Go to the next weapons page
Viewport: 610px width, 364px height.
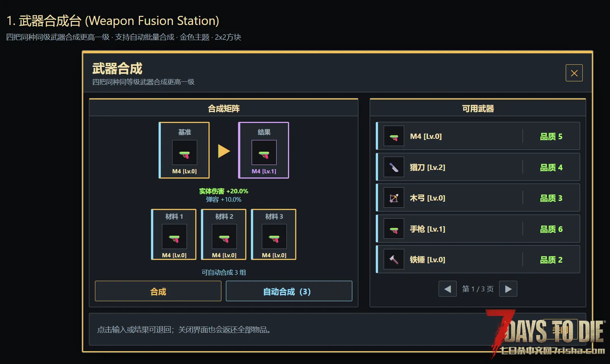[x=508, y=289]
